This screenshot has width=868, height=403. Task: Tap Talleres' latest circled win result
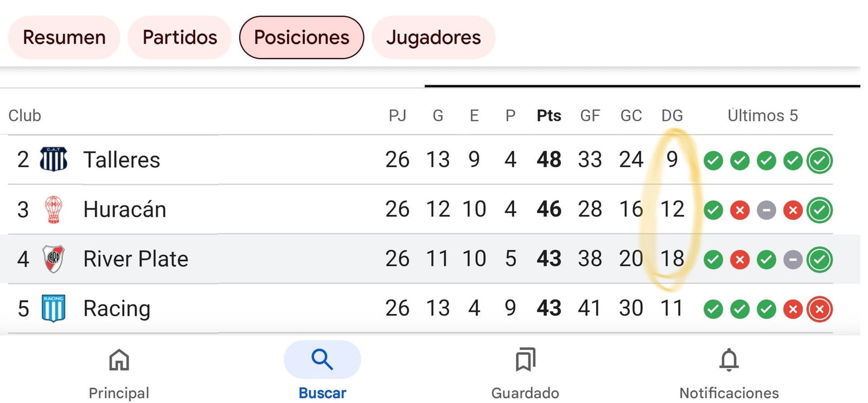click(819, 161)
